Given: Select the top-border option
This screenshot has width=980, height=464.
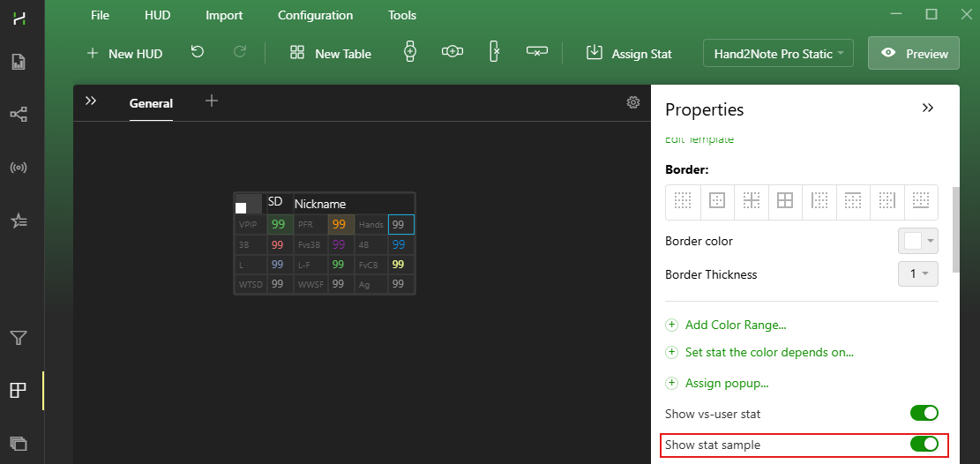Looking at the screenshot, I should [x=853, y=201].
